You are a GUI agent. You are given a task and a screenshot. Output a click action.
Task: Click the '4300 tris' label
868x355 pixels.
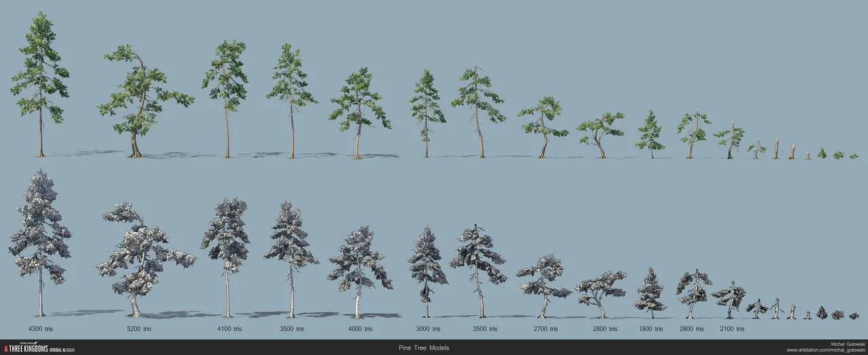pos(40,329)
